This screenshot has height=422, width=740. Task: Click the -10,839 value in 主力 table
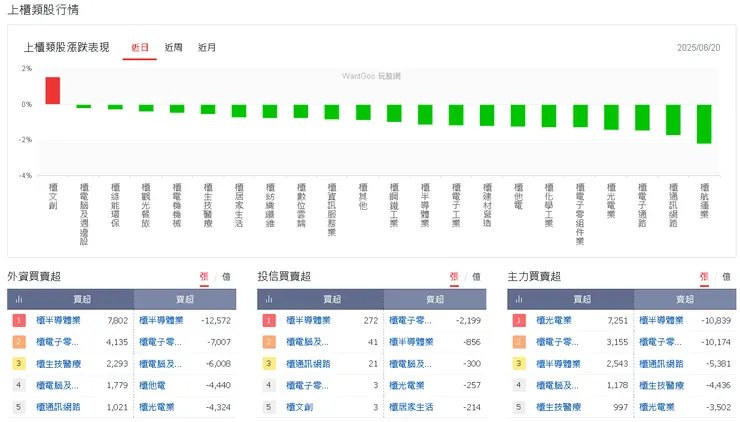pos(716,321)
